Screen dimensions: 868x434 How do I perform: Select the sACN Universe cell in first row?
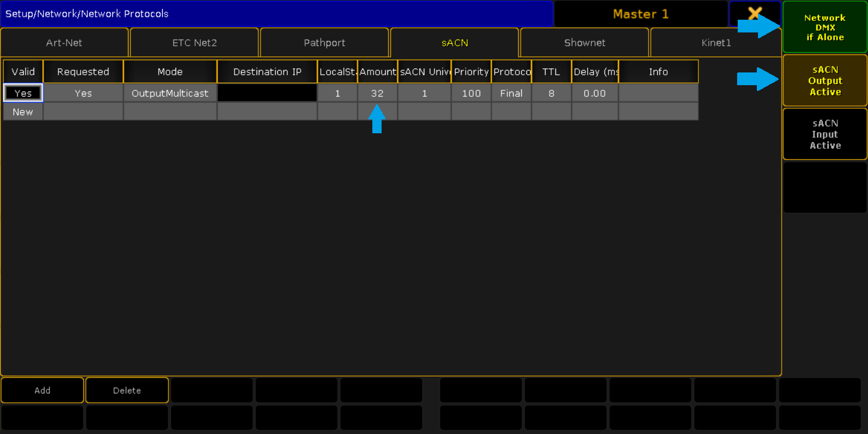click(424, 93)
